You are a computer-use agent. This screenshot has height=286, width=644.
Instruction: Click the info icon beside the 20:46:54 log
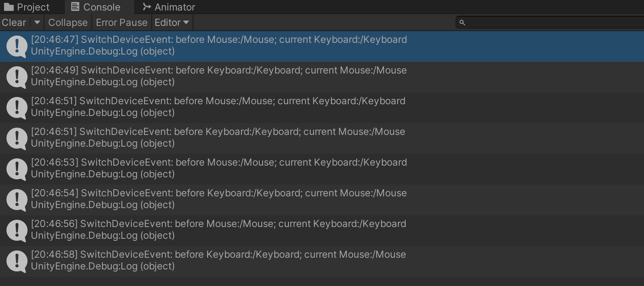(x=17, y=200)
